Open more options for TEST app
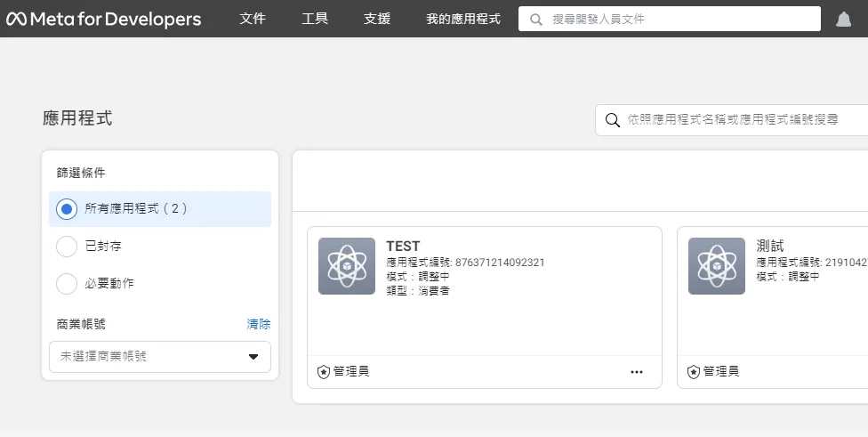Image resolution: width=868 pixels, height=437 pixels. (637, 372)
